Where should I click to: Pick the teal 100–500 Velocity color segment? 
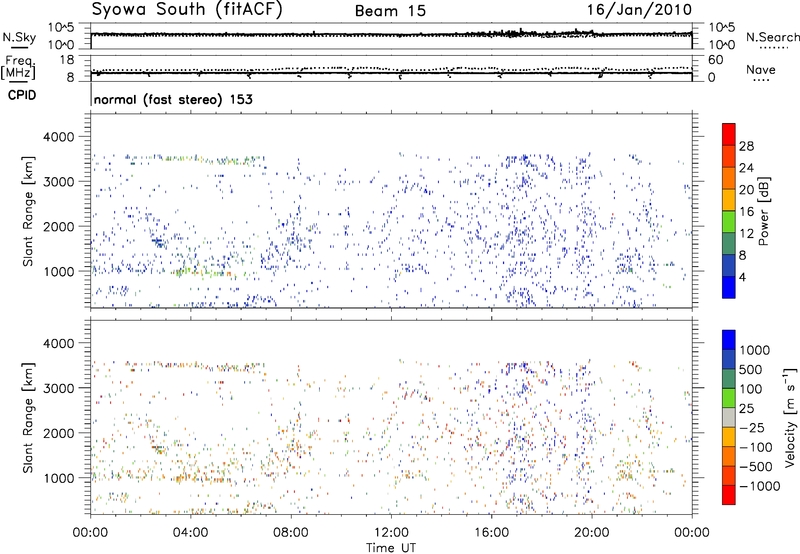tap(729, 379)
